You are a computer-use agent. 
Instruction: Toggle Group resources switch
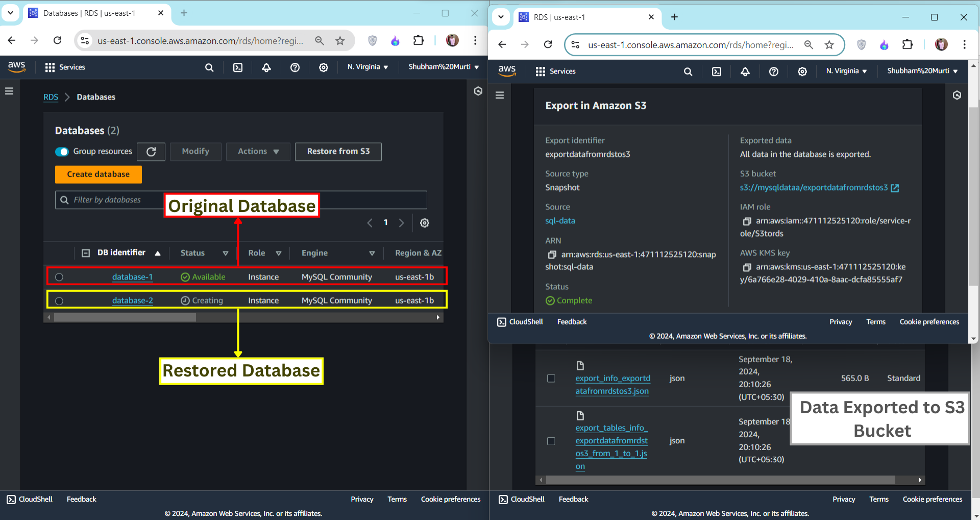coord(62,152)
